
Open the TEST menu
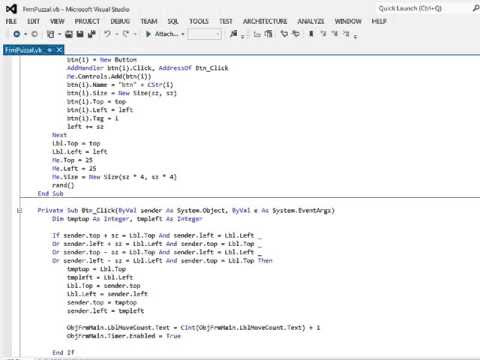(225, 21)
